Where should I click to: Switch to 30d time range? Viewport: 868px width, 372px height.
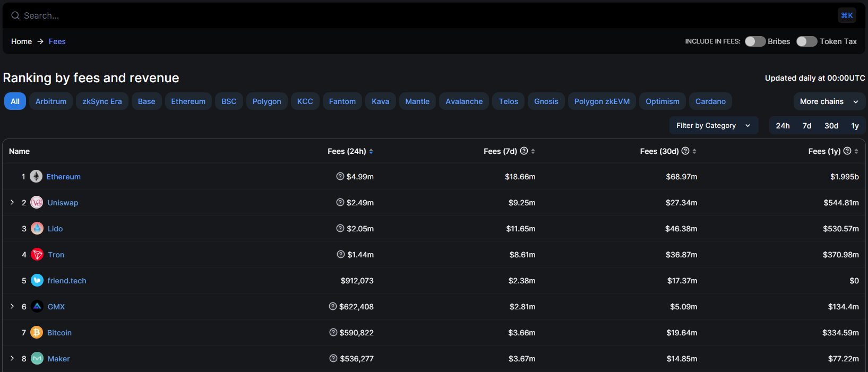pos(831,126)
